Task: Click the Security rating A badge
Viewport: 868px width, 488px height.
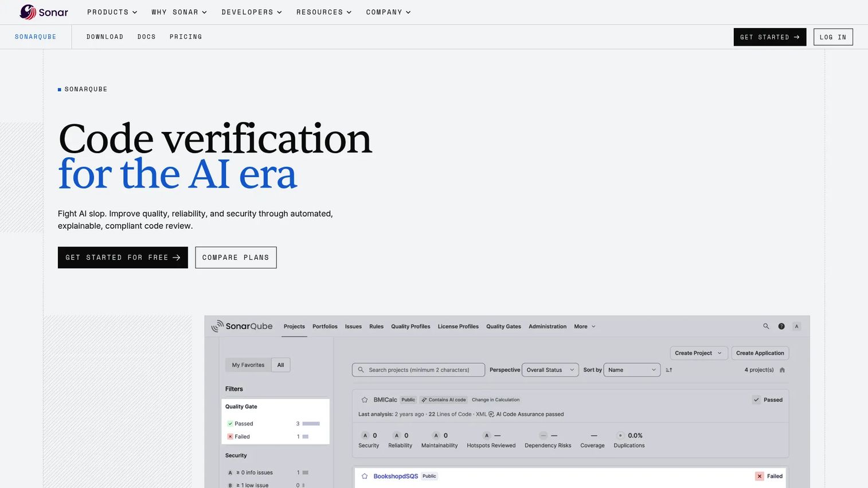Action: pos(365,435)
